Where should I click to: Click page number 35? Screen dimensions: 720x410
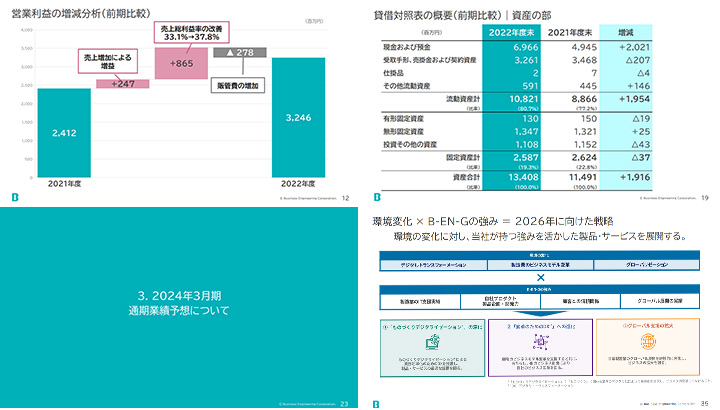click(x=705, y=404)
